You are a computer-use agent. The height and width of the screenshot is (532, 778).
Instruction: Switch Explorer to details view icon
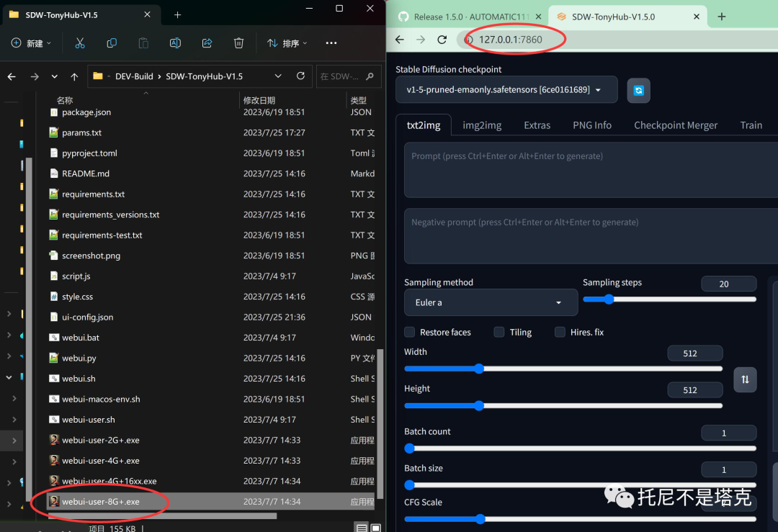(362, 528)
